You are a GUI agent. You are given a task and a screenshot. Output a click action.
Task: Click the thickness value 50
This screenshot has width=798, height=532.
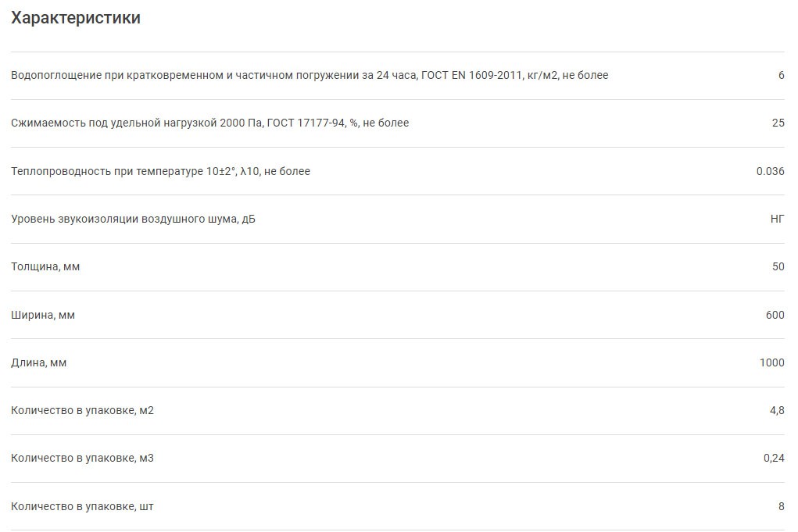click(x=778, y=267)
